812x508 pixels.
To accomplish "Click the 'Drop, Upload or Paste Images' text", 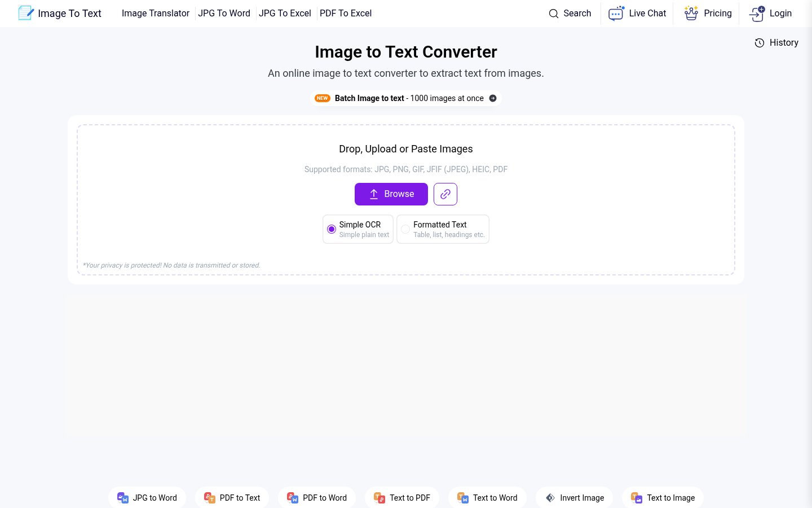I will pos(406,149).
